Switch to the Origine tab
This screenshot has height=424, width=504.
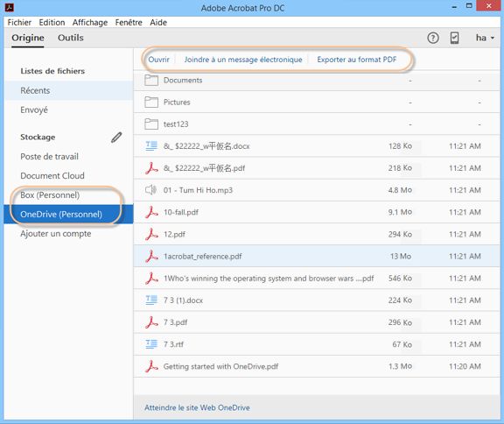(28, 38)
